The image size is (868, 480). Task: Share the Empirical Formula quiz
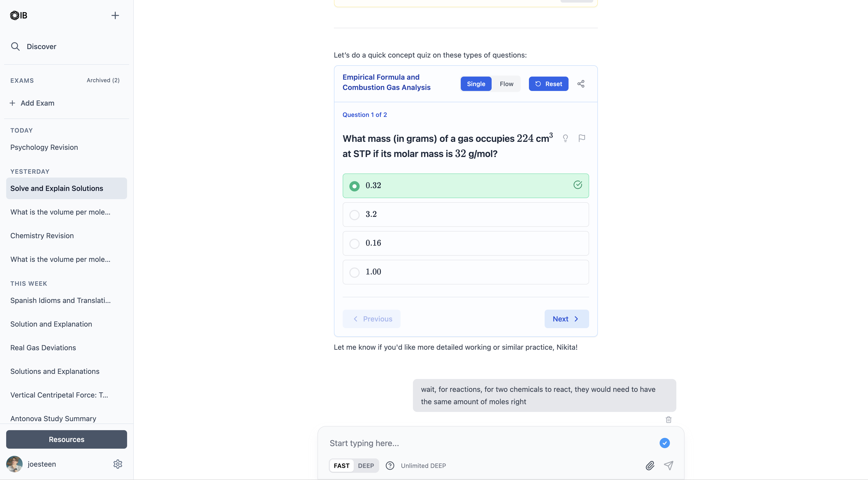[581, 84]
